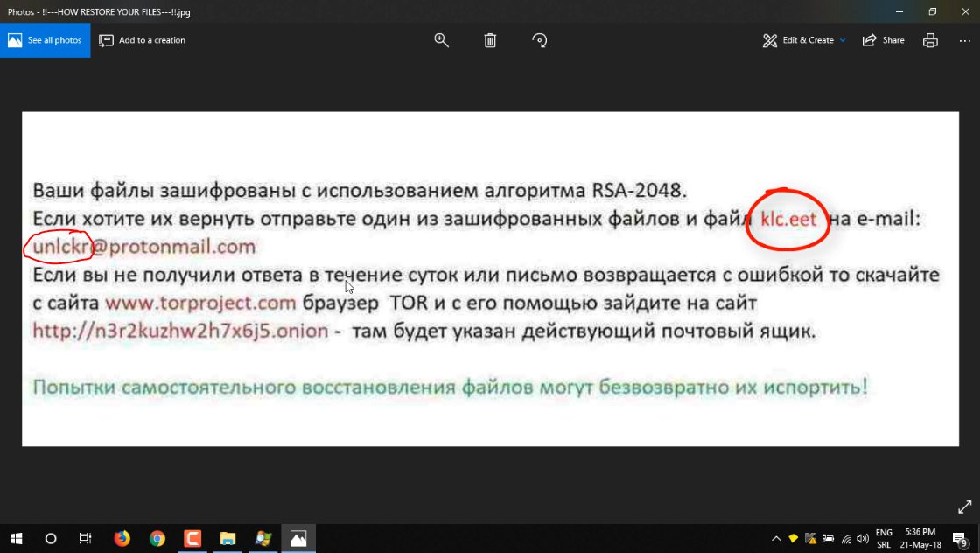Open the Edit & Create menu
Image resolution: width=980 pixels, height=553 pixels.
(x=804, y=40)
